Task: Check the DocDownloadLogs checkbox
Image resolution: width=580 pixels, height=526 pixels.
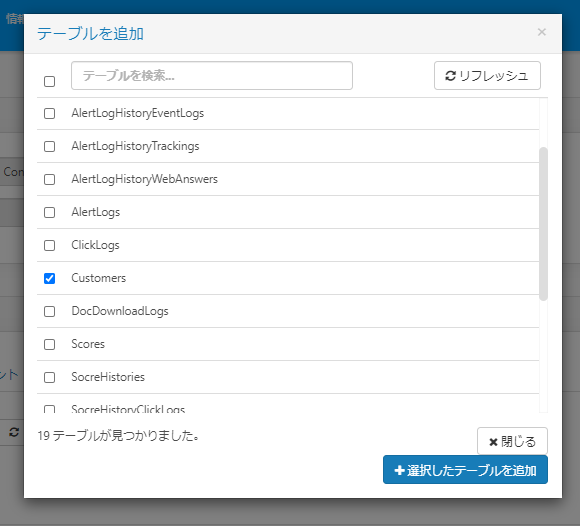Action: coord(50,311)
